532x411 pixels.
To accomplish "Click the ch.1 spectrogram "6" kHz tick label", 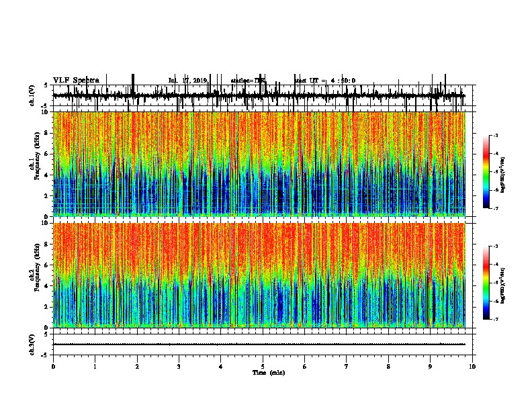I will pyautogui.click(x=47, y=154).
